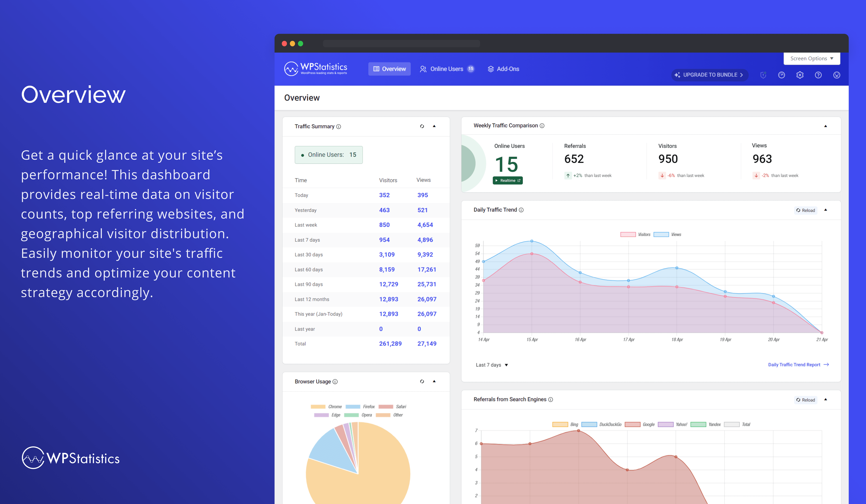The width and height of the screenshot is (866, 504).
Task: Open the Add-Ons tab
Action: [x=503, y=69]
